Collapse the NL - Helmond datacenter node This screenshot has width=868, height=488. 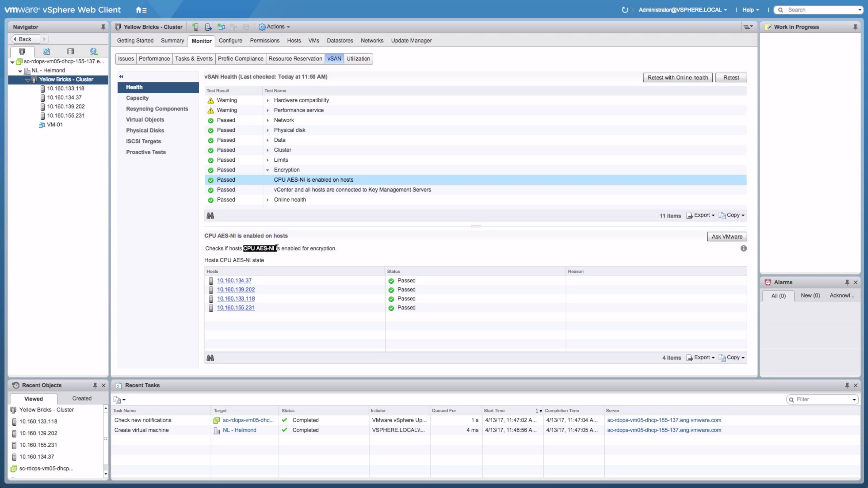[20, 71]
